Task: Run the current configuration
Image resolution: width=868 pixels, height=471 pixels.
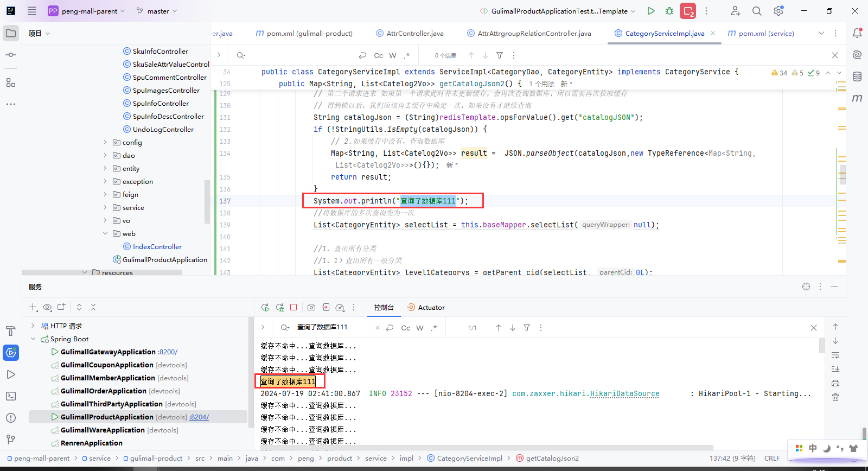Action: [651, 11]
